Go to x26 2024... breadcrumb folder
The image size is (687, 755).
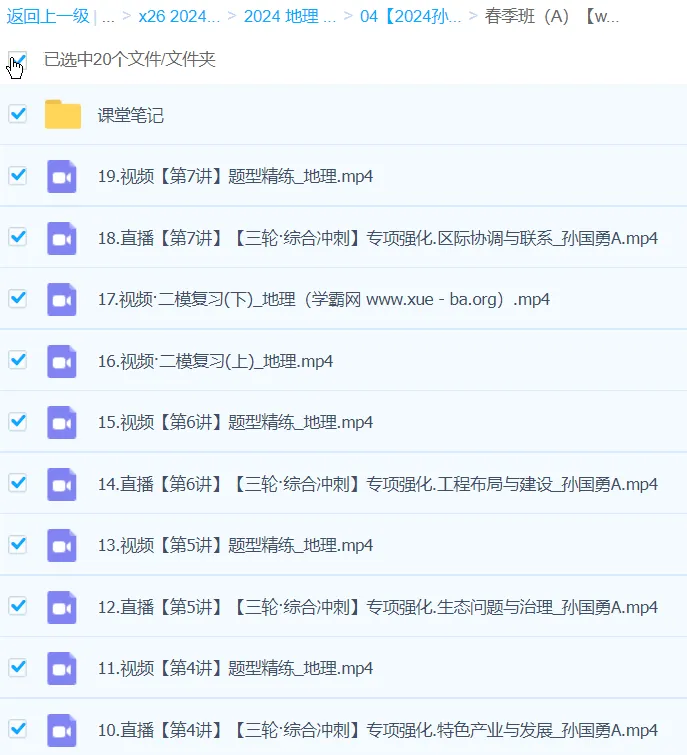(178, 17)
